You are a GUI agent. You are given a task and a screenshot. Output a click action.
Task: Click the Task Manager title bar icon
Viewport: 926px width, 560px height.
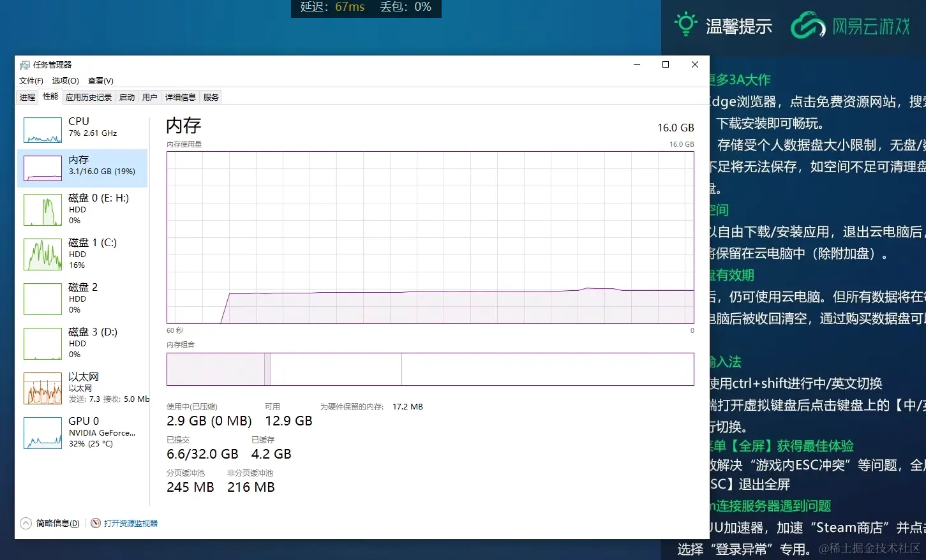[25, 65]
